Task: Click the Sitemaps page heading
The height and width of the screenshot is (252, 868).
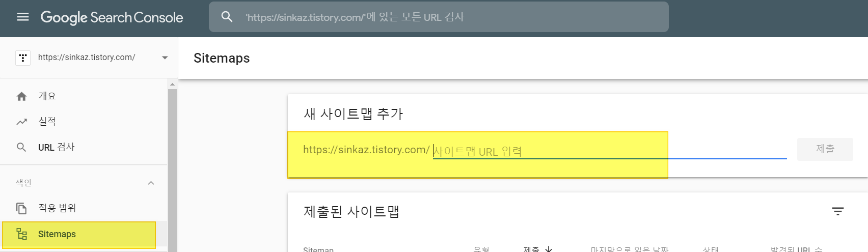Action: [222, 58]
